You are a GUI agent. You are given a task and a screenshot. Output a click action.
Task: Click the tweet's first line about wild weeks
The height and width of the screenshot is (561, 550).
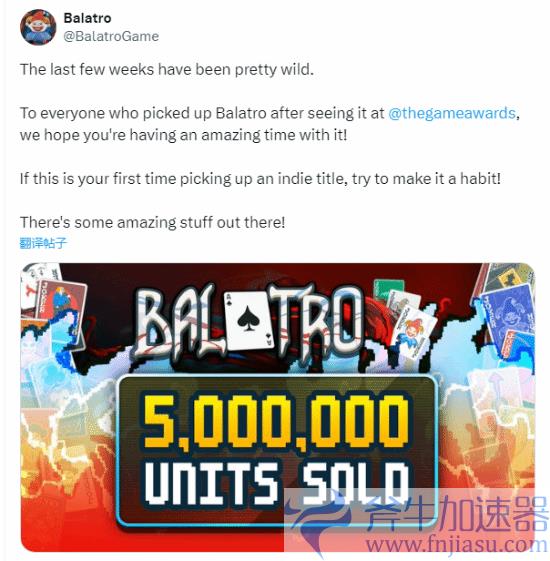click(167, 69)
